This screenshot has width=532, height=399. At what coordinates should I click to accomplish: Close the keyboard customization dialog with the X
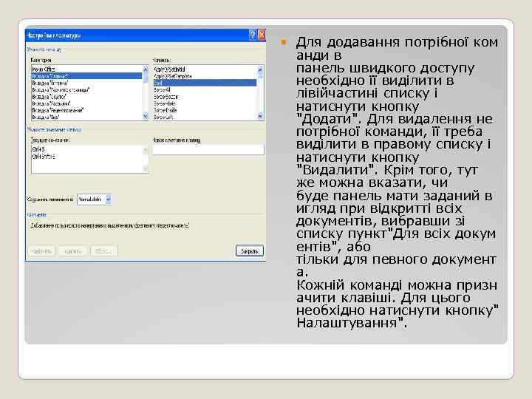[262, 35]
